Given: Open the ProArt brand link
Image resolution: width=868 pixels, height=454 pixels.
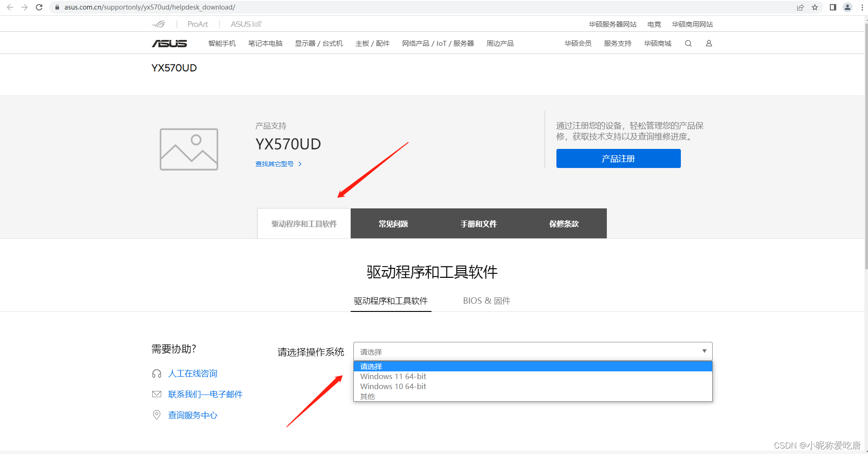Looking at the screenshot, I should (x=198, y=24).
